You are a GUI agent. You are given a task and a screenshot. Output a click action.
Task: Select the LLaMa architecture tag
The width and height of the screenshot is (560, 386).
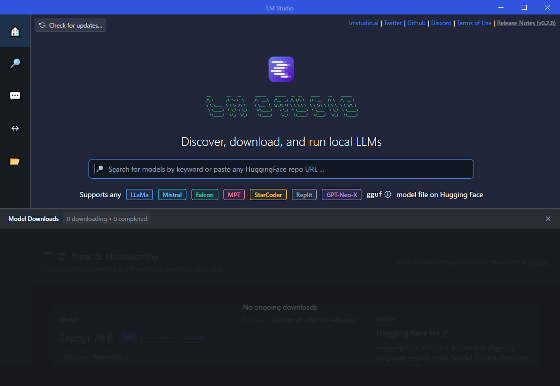pos(139,195)
